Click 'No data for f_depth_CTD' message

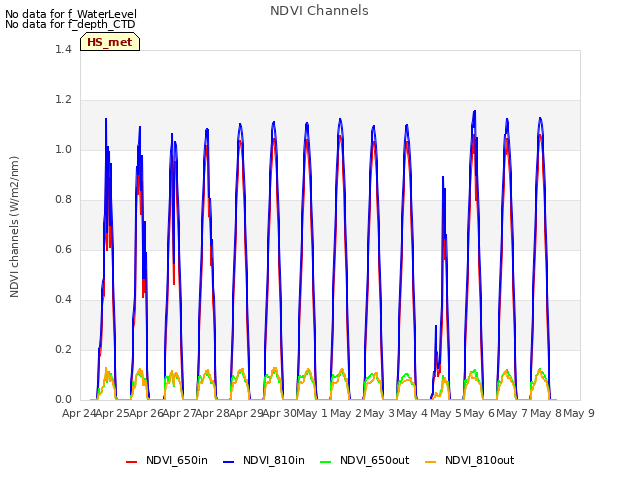point(70,24)
